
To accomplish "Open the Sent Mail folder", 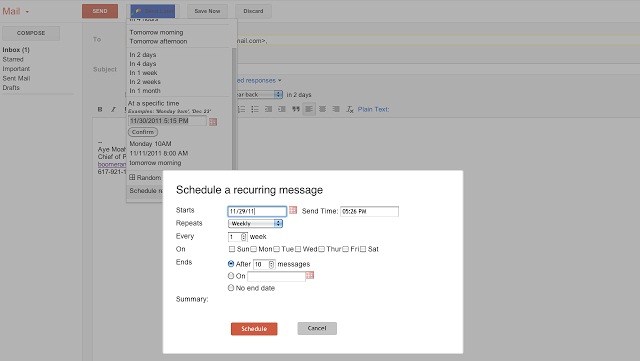I will click(x=16, y=78).
